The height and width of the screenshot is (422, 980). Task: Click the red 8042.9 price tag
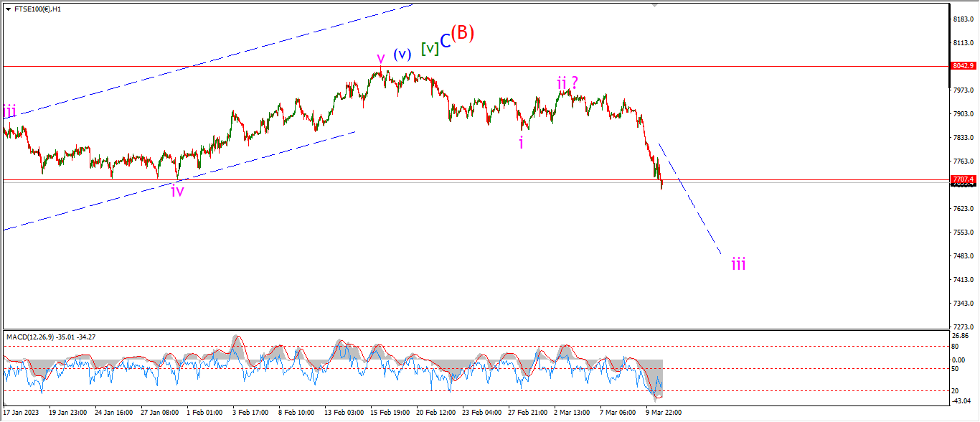[963, 66]
